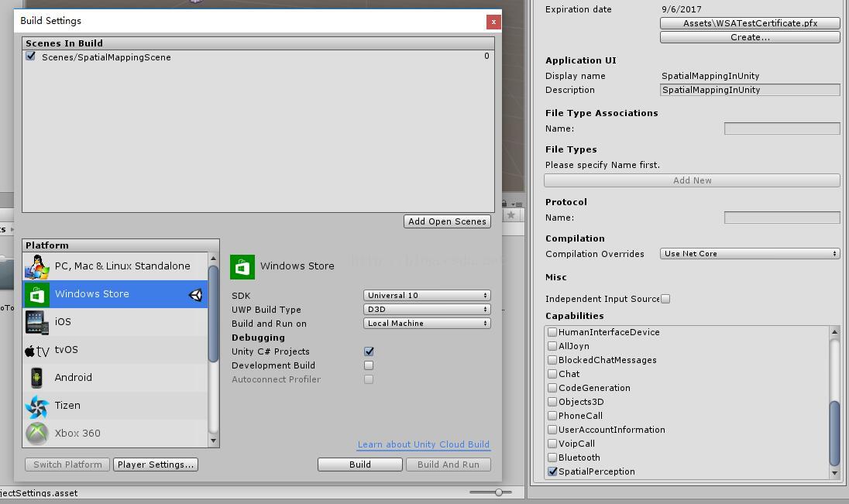Click the SpatialMappingInUnity display name value

coord(710,76)
